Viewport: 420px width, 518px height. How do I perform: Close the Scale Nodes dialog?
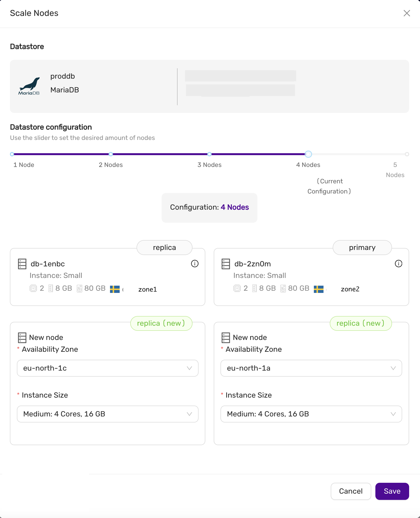pyautogui.click(x=407, y=13)
